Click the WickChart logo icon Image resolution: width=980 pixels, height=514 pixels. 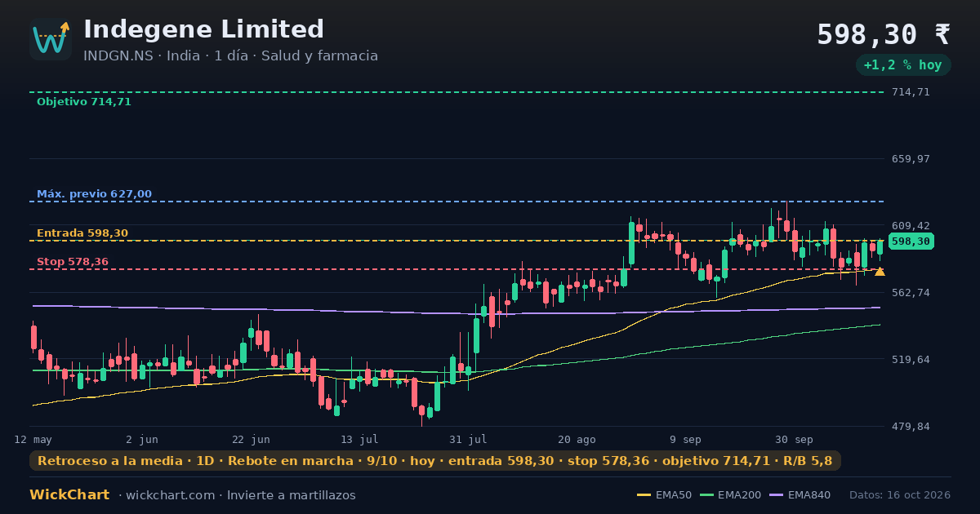click(x=51, y=39)
